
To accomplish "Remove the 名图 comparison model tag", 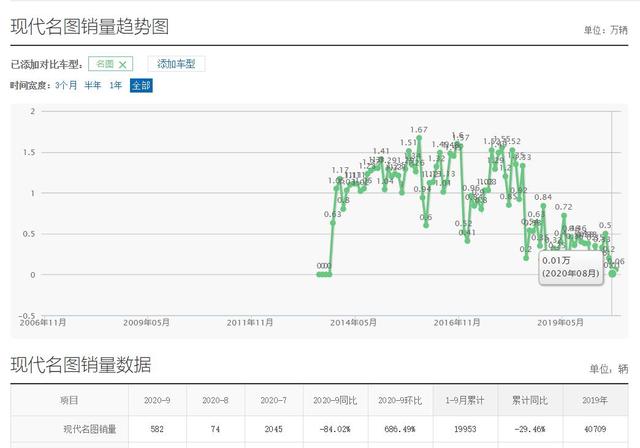I will click(x=122, y=64).
